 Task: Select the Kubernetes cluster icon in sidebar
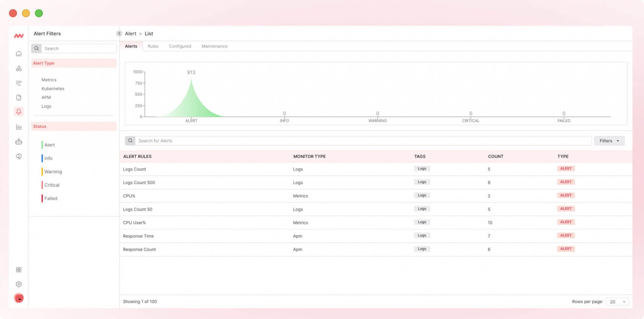coord(19,68)
